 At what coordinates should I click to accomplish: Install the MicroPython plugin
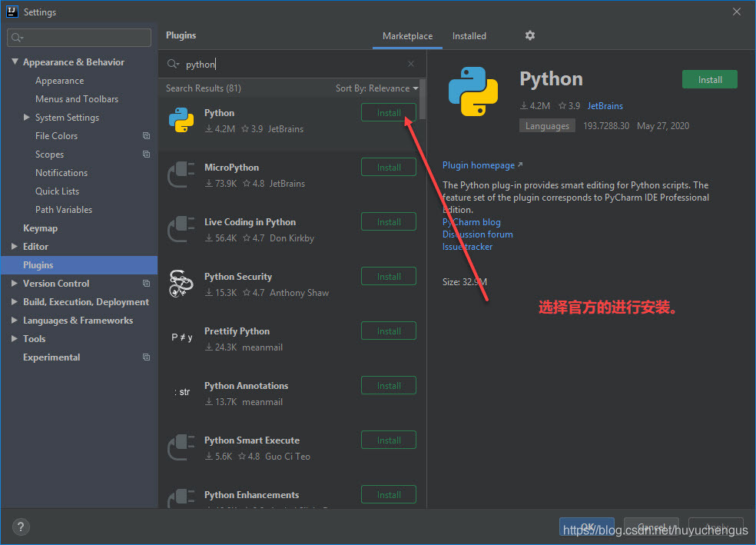click(x=389, y=168)
